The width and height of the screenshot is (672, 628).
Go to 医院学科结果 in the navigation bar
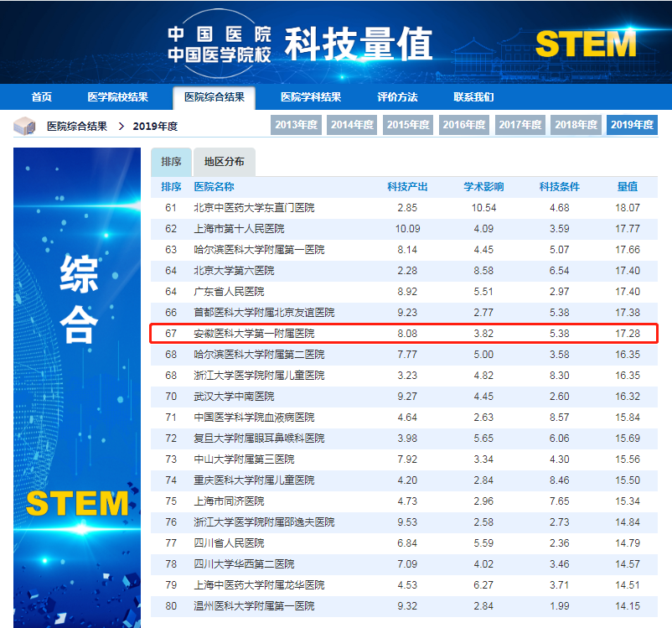310,97
